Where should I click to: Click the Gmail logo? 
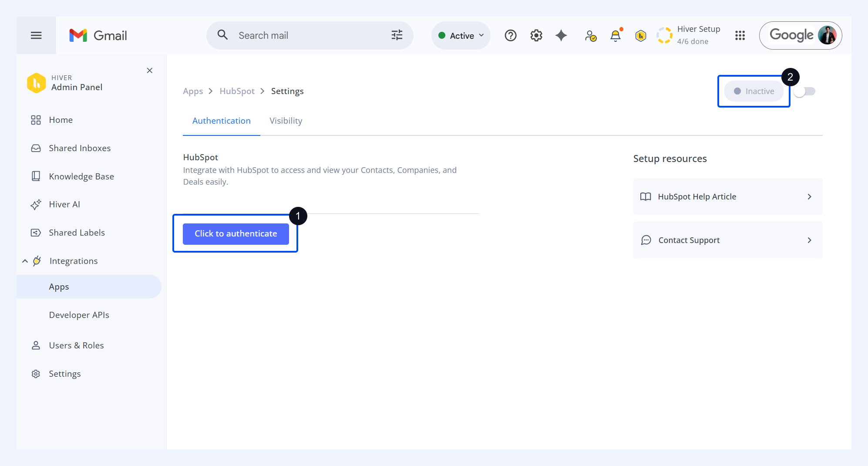point(98,35)
